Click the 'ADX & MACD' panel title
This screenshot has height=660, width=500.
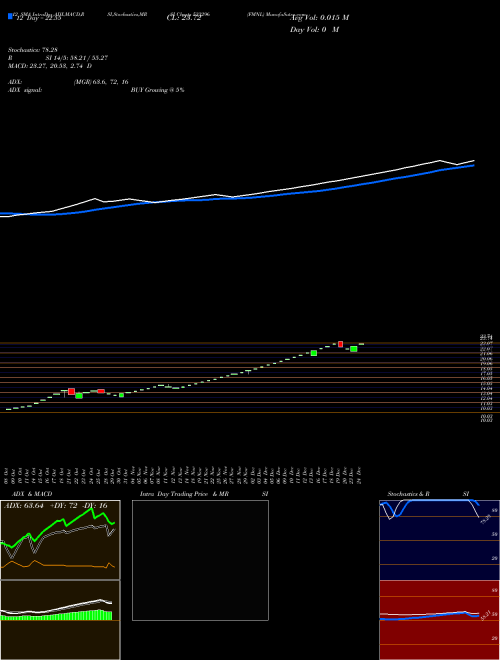(32, 494)
